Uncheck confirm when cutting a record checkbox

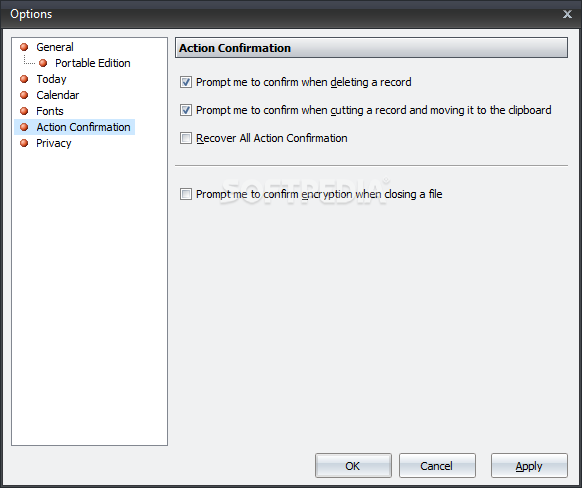[186, 110]
